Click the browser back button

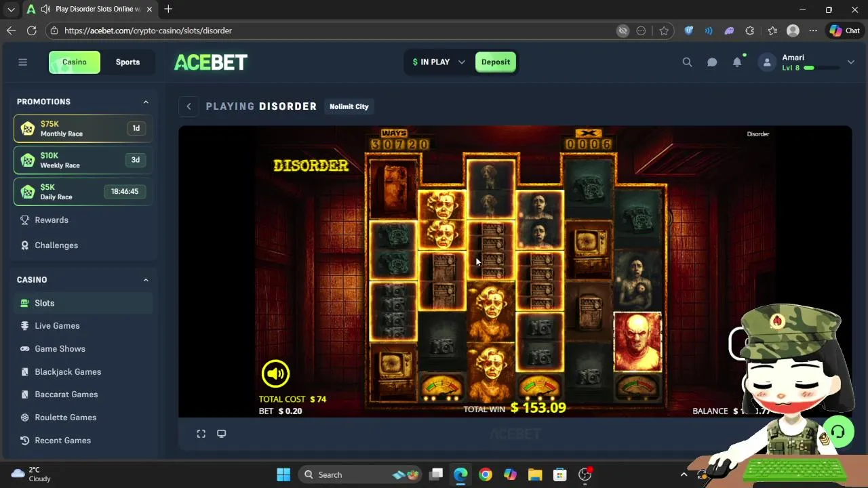[x=11, y=30]
